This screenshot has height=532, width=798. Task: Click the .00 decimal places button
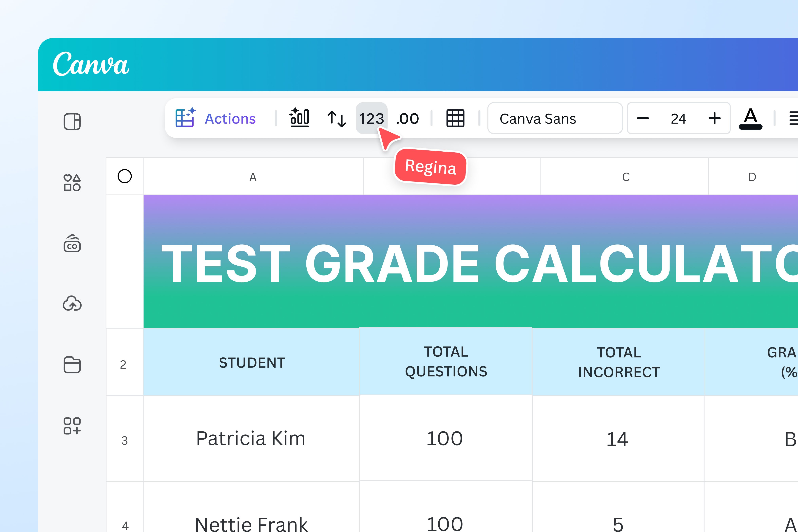pyautogui.click(x=408, y=118)
